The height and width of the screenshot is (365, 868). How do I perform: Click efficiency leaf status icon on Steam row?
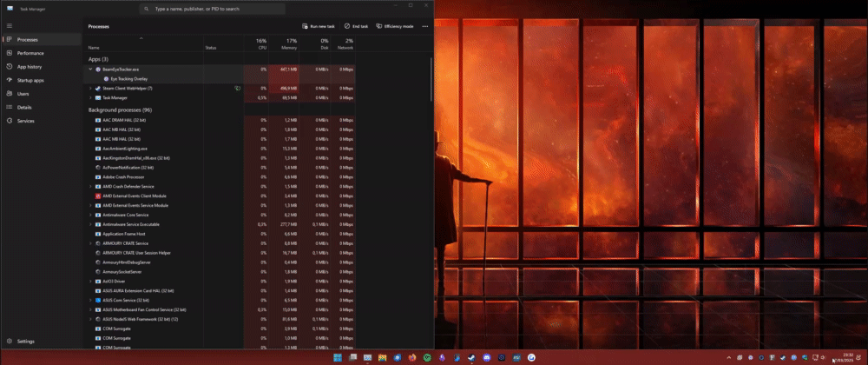(238, 88)
